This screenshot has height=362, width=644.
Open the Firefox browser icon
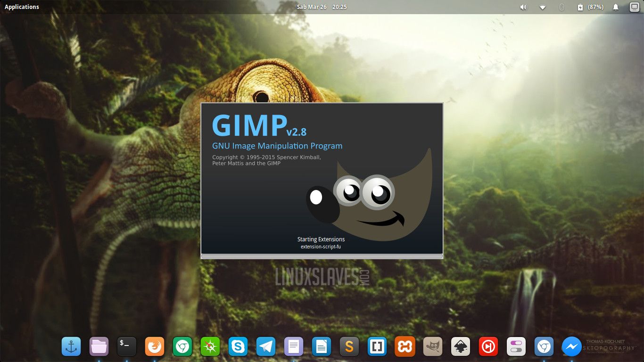pyautogui.click(x=154, y=346)
